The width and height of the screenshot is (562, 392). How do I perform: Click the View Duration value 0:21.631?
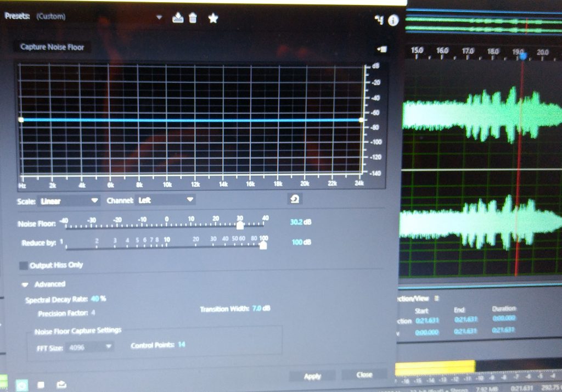coord(503,329)
